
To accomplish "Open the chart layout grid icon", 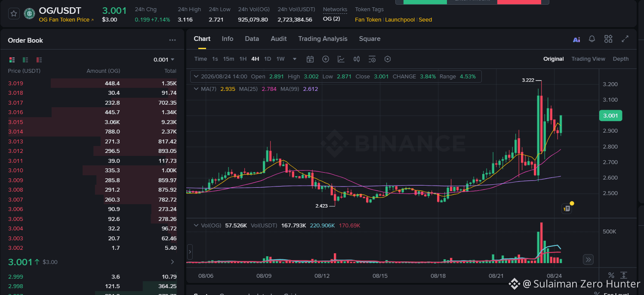I will tap(608, 39).
